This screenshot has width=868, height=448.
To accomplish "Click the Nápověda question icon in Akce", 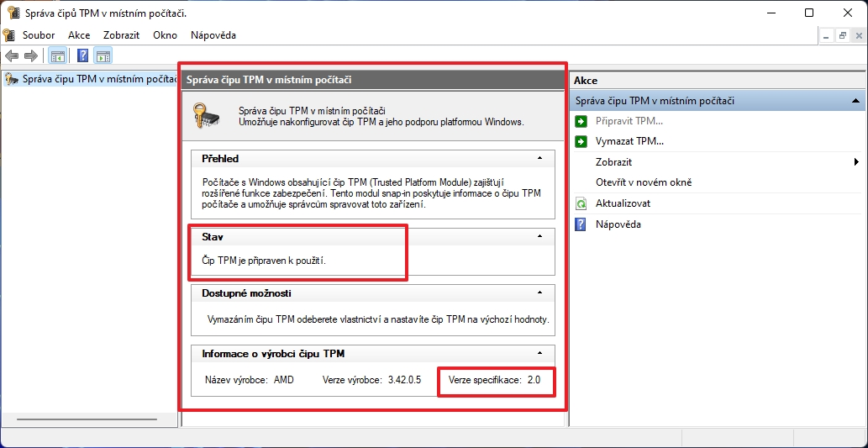I will click(x=581, y=224).
